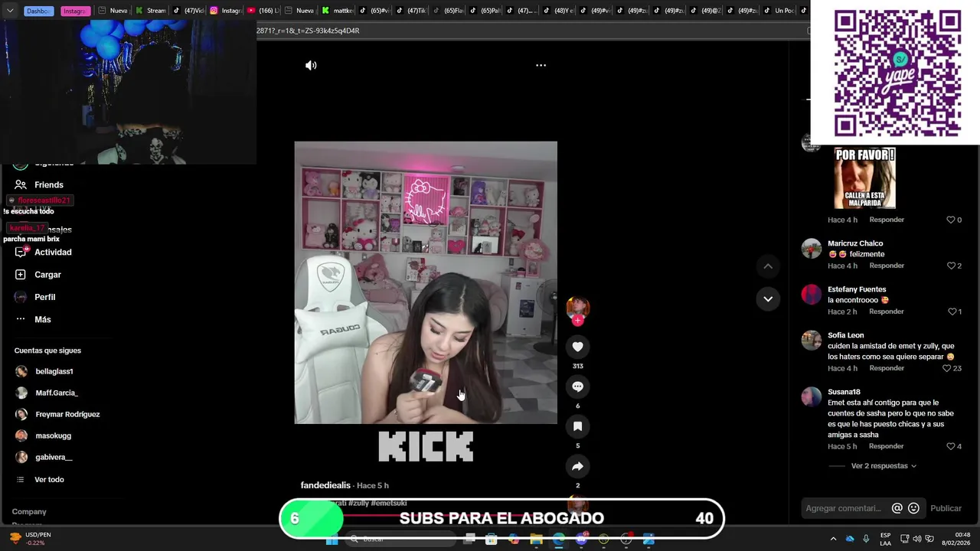Go to the next video
This screenshot has width=980, height=551.
768,298
